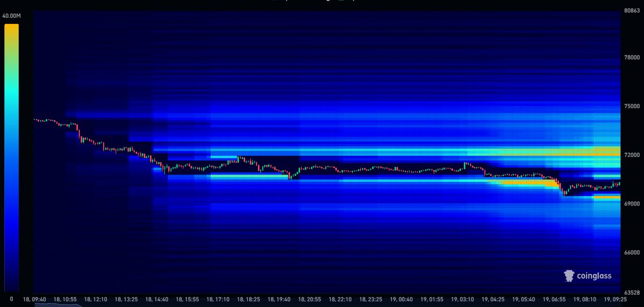
Task: Click the 75000 price axis label
Action: 631,106
